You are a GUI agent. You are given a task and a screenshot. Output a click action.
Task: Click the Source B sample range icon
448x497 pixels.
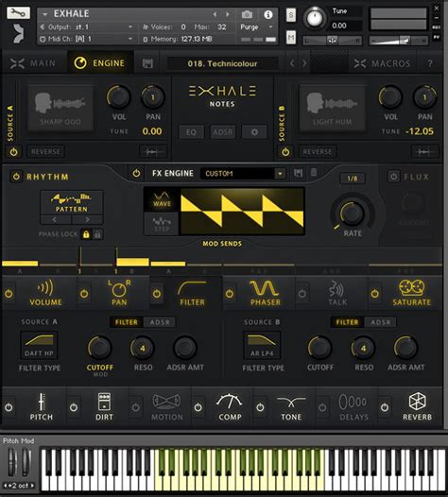425,151
